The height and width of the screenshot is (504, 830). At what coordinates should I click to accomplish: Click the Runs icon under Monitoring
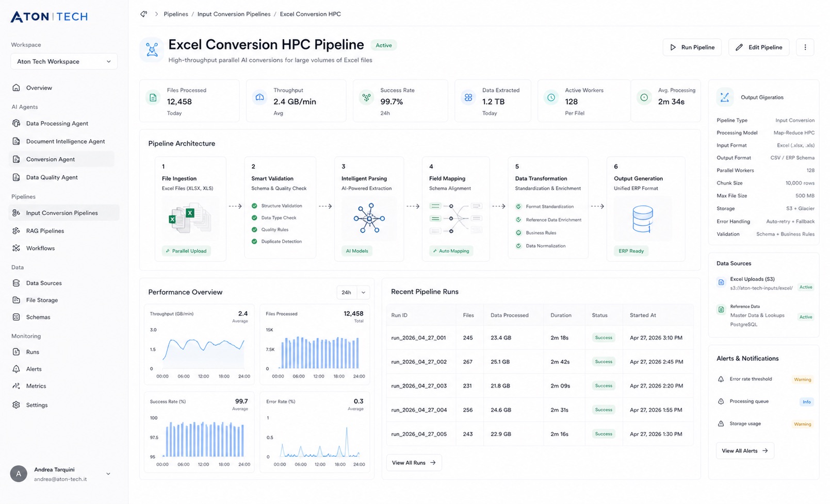(16, 352)
